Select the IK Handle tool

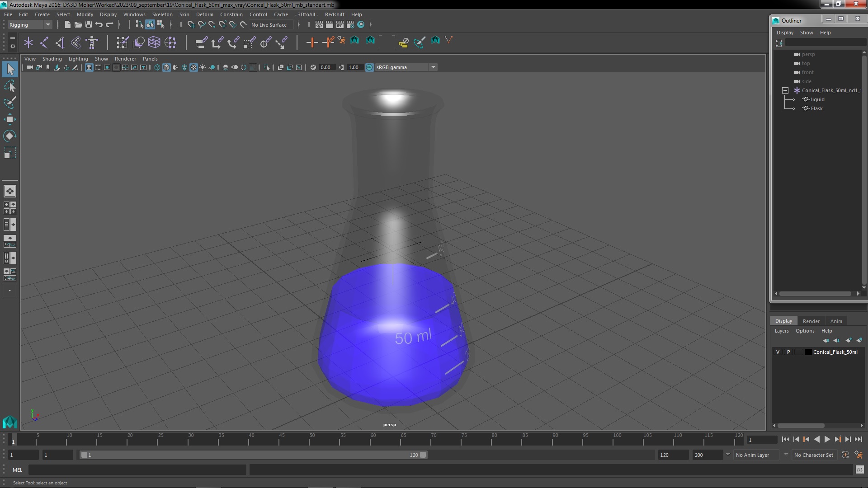coord(60,42)
